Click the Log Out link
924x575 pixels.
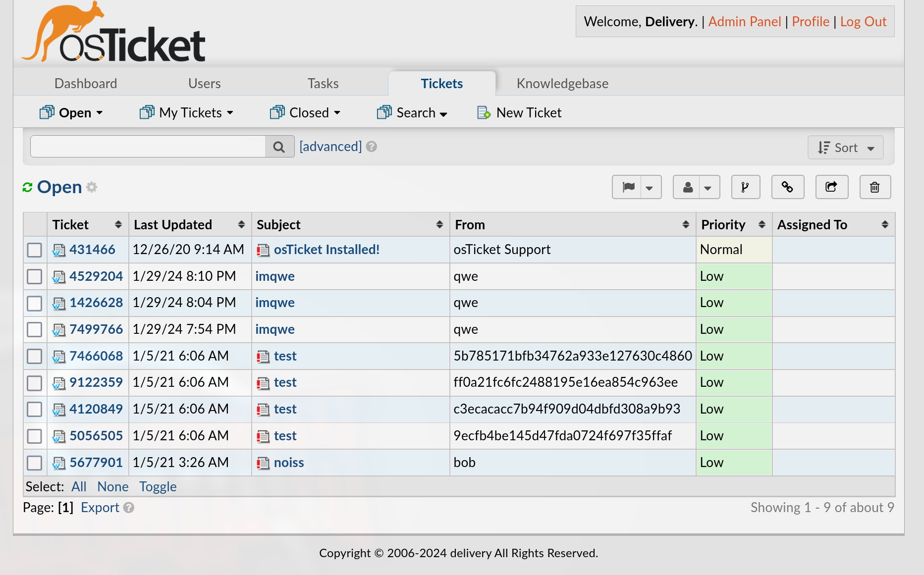pyautogui.click(x=864, y=22)
